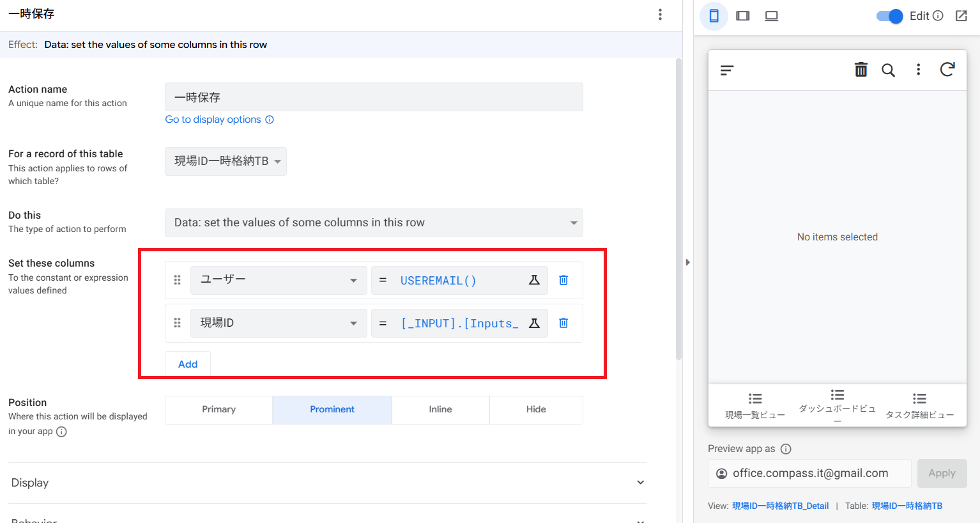Collapse the preview panel with side arrow
Image resolution: width=980 pixels, height=523 pixels.
click(687, 262)
